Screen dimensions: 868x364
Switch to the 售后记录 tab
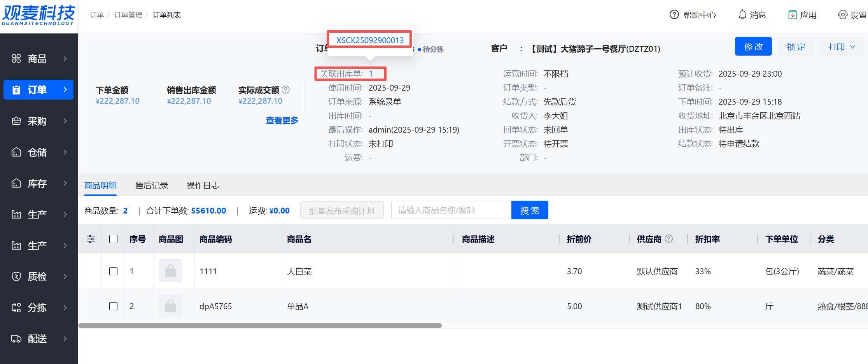[152, 185]
